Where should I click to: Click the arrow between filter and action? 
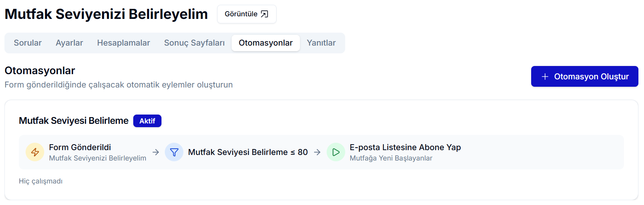317,152
